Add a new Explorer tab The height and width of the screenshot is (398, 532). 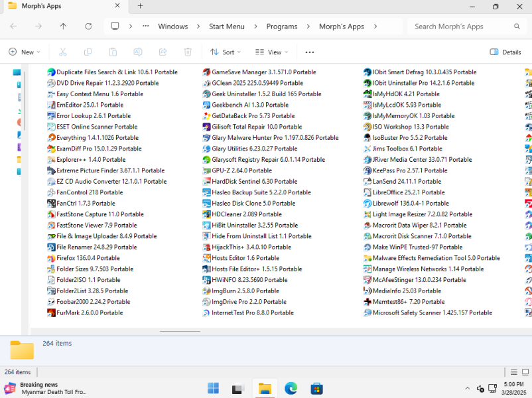pyautogui.click(x=140, y=6)
